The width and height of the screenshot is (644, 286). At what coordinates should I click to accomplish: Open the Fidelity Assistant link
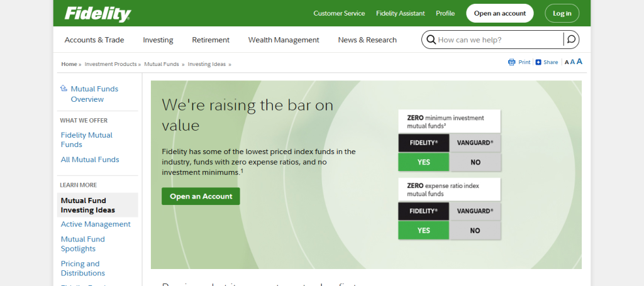(401, 13)
